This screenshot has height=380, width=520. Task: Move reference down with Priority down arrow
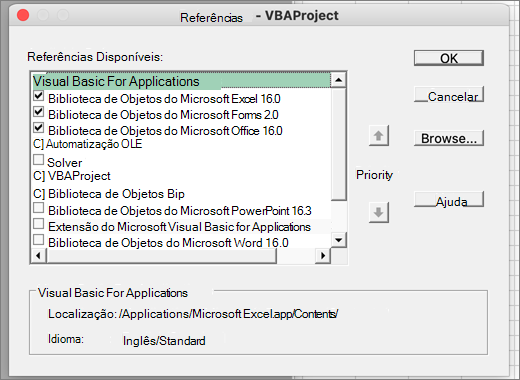pyautogui.click(x=379, y=212)
